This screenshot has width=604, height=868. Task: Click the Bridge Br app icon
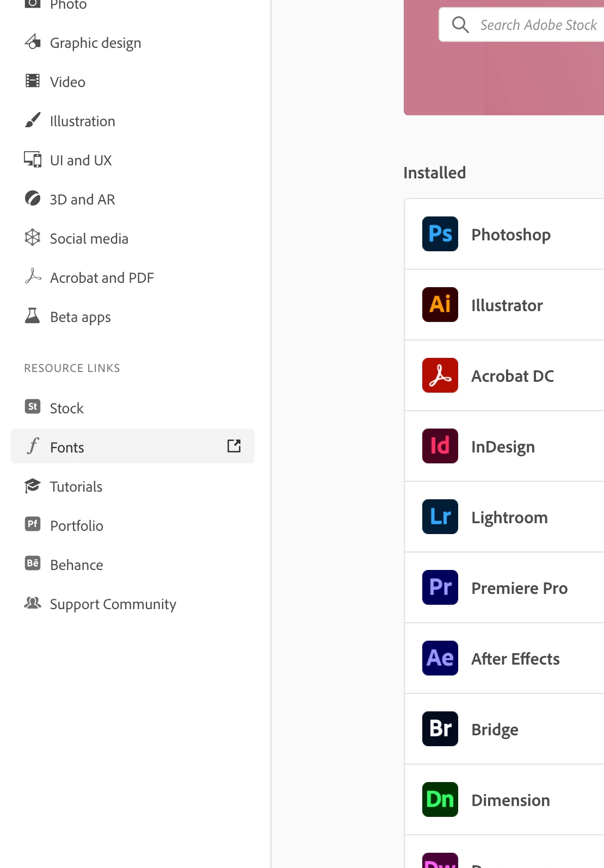(440, 729)
